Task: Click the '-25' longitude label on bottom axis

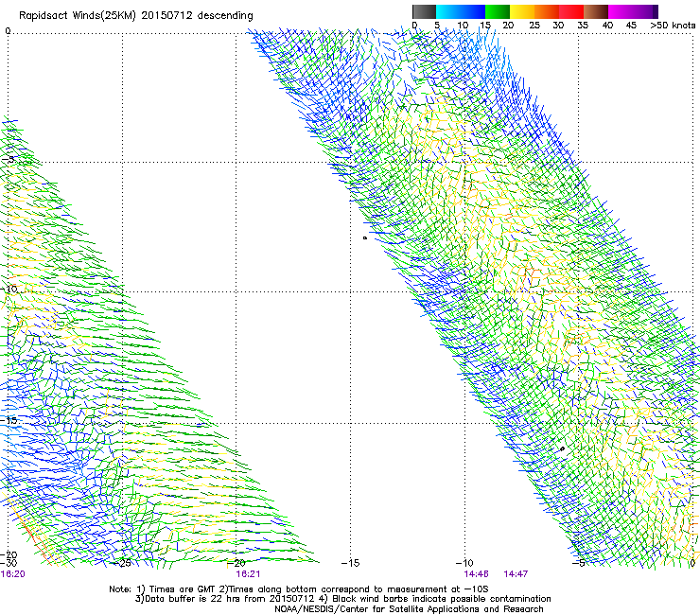Action: click(x=123, y=563)
